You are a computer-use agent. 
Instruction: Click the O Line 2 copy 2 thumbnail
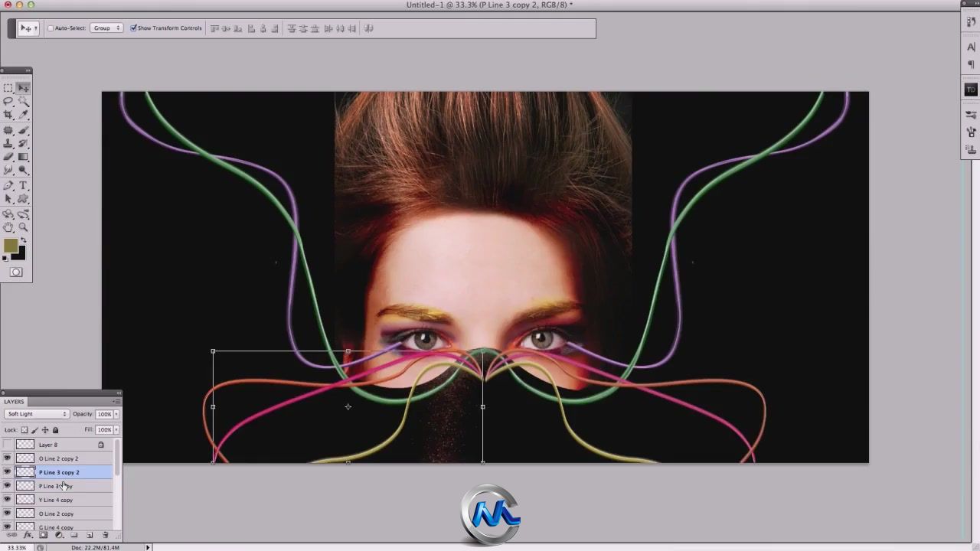pyautogui.click(x=25, y=458)
